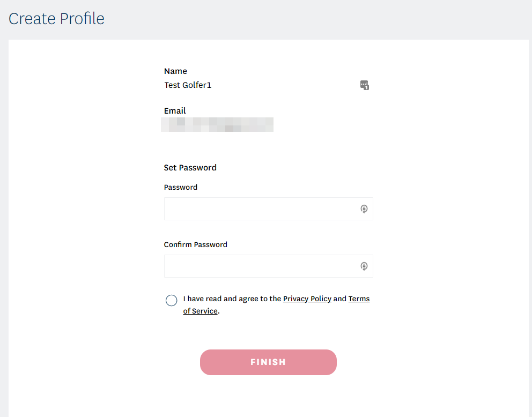Click the 'Email' field label
The width and height of the screenshot is (532, 417).
coord(175,111)
